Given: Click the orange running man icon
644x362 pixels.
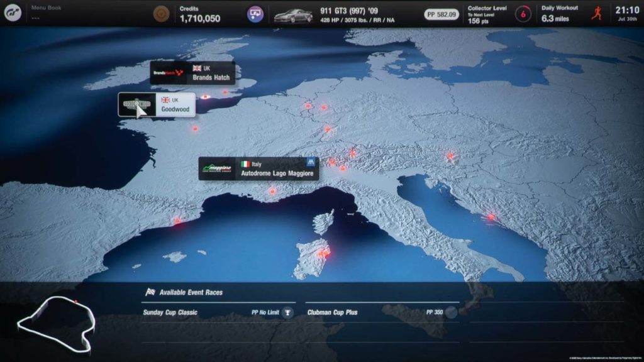Looking at the screenshot, I should (x=597, y=14).
